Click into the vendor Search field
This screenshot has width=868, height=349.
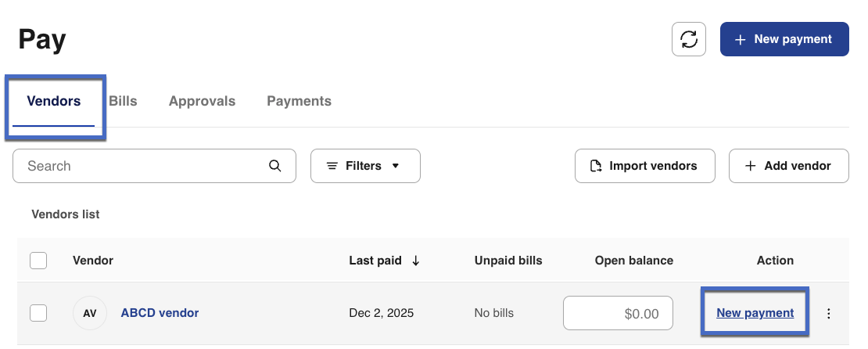click(x=145, y=166)
